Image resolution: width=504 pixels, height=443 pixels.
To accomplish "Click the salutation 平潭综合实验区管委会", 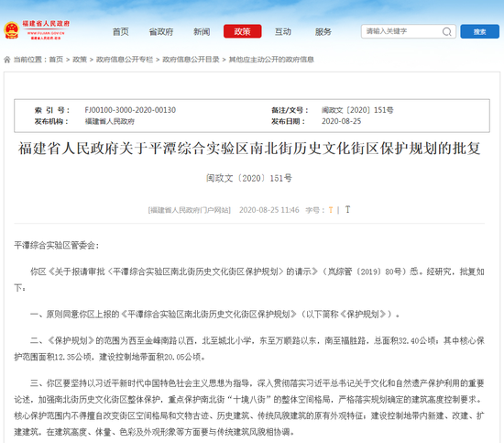I will 56,246.
